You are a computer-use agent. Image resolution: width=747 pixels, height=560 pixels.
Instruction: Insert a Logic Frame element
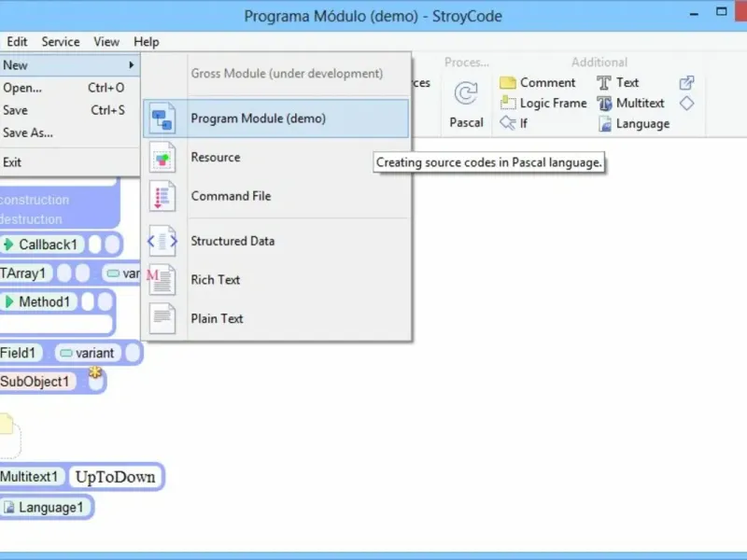[543, 103]
